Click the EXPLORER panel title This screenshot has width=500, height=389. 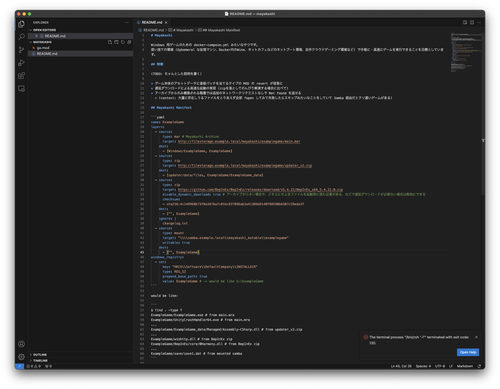point(41,22)
